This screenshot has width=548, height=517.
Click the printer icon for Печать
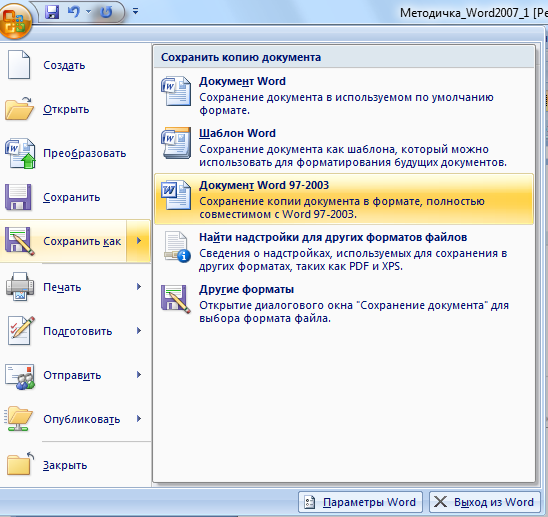[x=20, y=287]
